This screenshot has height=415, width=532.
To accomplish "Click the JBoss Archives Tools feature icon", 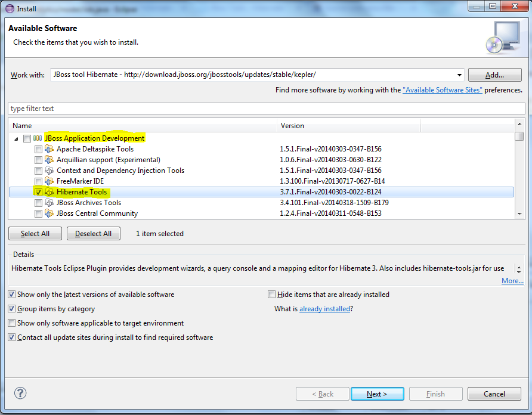I will [x=49, y=203].
